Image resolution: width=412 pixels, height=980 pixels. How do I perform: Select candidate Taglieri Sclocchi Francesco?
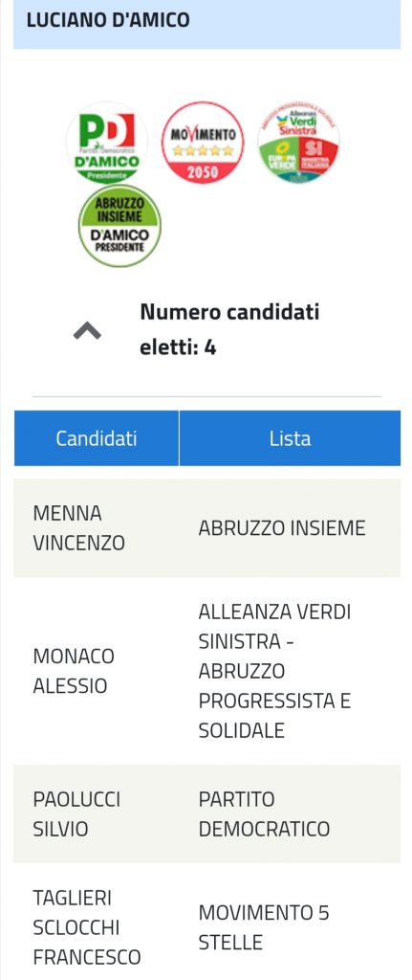[87, 927]
